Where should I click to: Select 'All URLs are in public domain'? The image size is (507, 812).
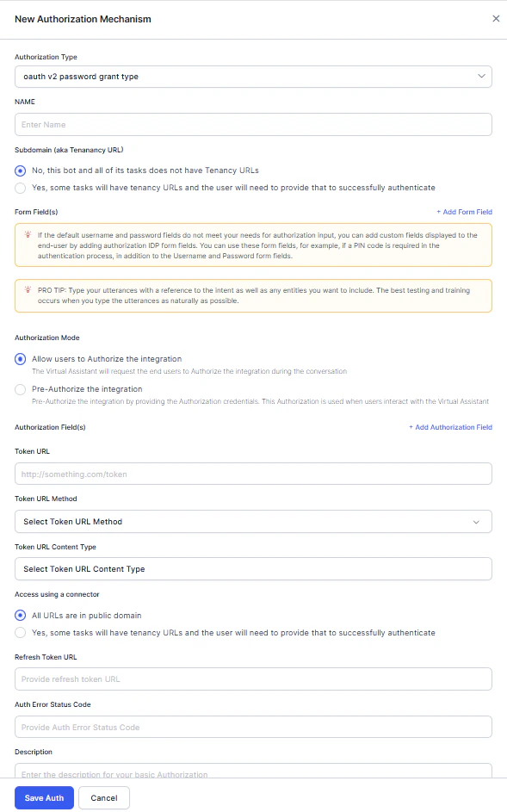pos(20,615)
